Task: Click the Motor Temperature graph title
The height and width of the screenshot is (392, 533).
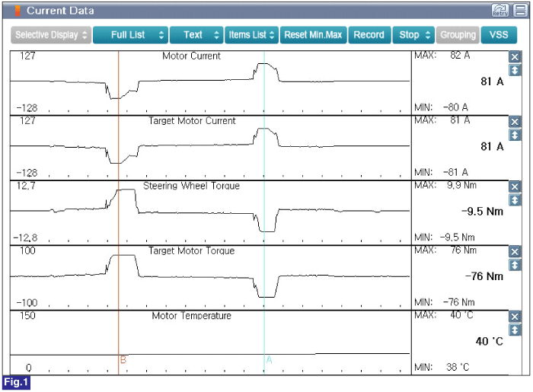Action: pyautogui.click(x=192, y=316)
